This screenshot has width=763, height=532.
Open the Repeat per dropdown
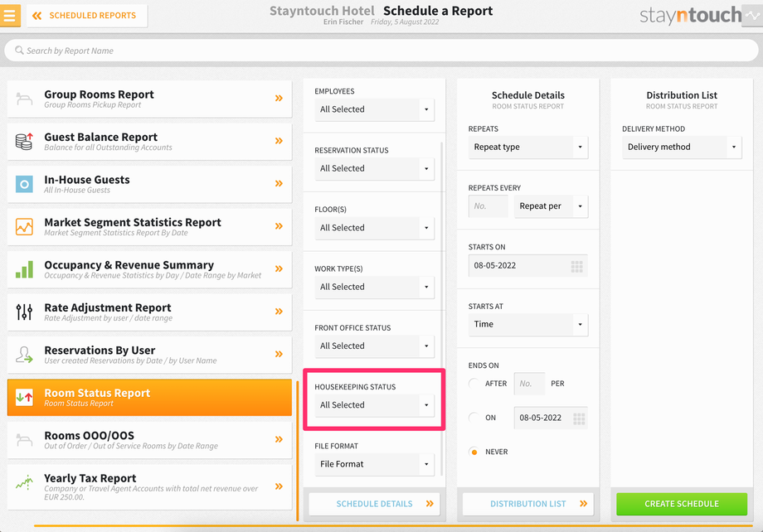(551, 206)
